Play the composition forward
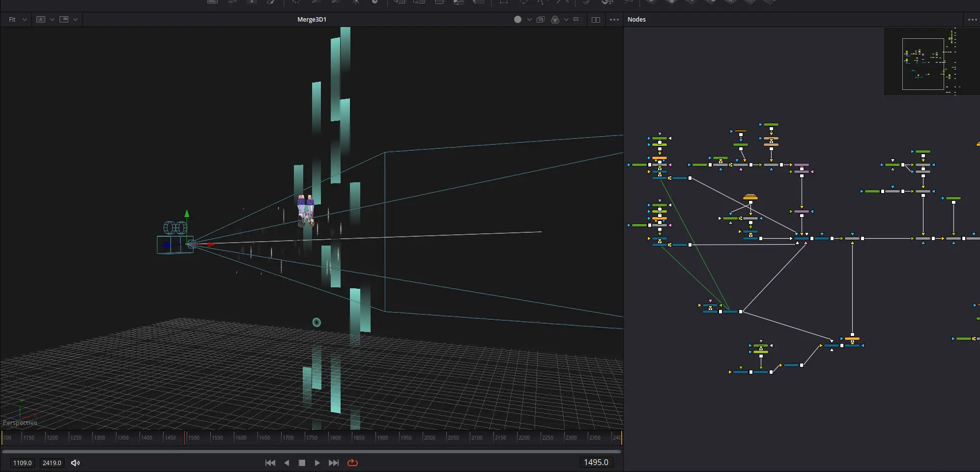980x472 pixels. (x=317, y=463)
